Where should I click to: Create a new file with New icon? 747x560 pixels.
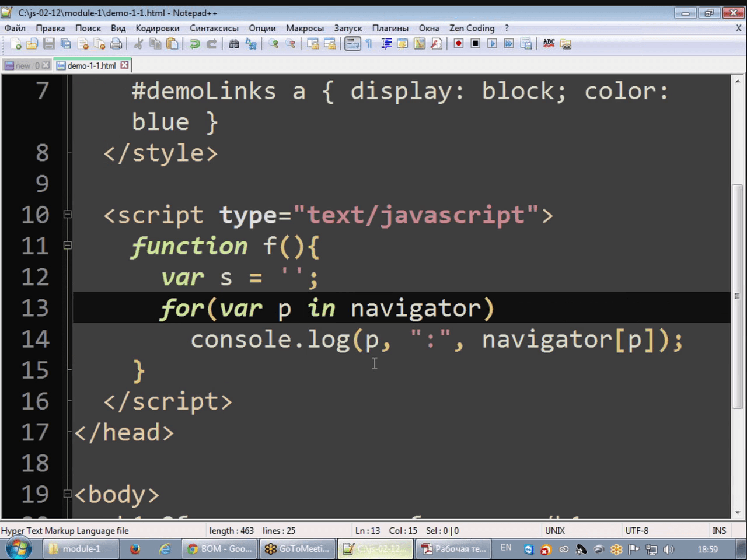pyautogui.click(x=16, y=44)
